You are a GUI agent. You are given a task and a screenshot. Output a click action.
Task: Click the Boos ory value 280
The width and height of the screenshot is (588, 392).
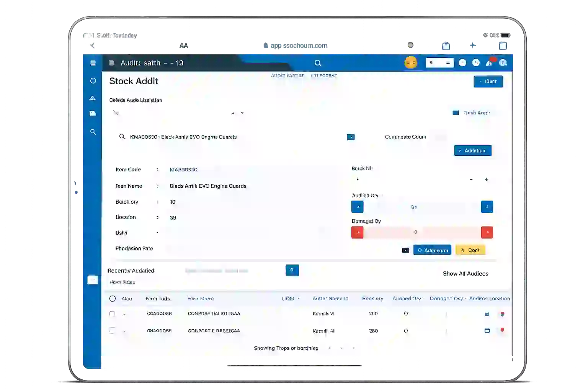pyautogui.click(x=373, y=331)
